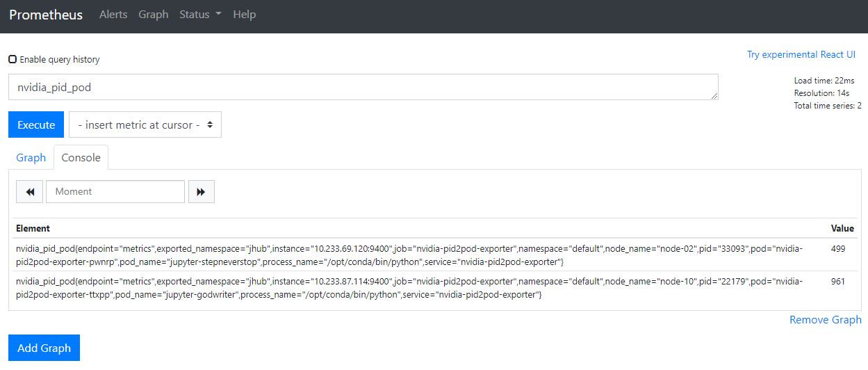
Task: Step back evaluation time with rewind arrows
Action: [30, 192]
